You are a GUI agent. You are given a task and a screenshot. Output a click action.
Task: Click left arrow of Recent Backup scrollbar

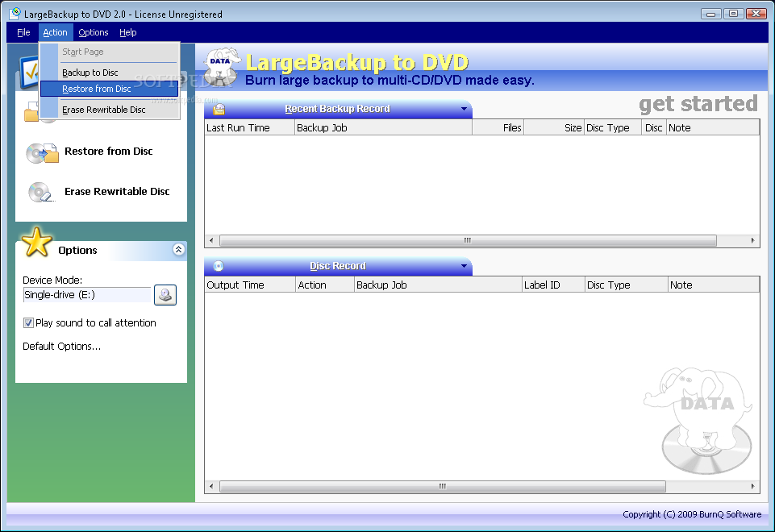(x=211, y=240)
